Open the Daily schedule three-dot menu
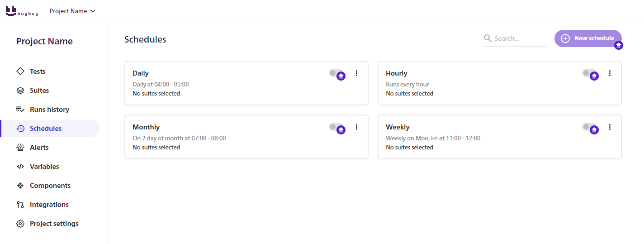The width and height of the screenshot is (644, 244). pyautogui.click(x=356, y=73)
